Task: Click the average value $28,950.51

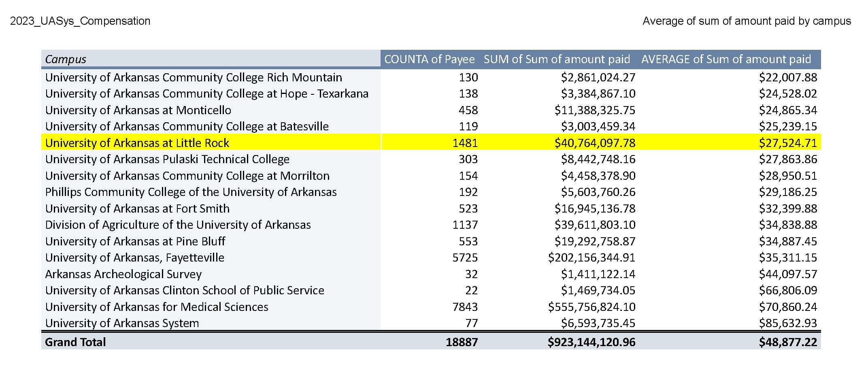Action: click(788, 176)
